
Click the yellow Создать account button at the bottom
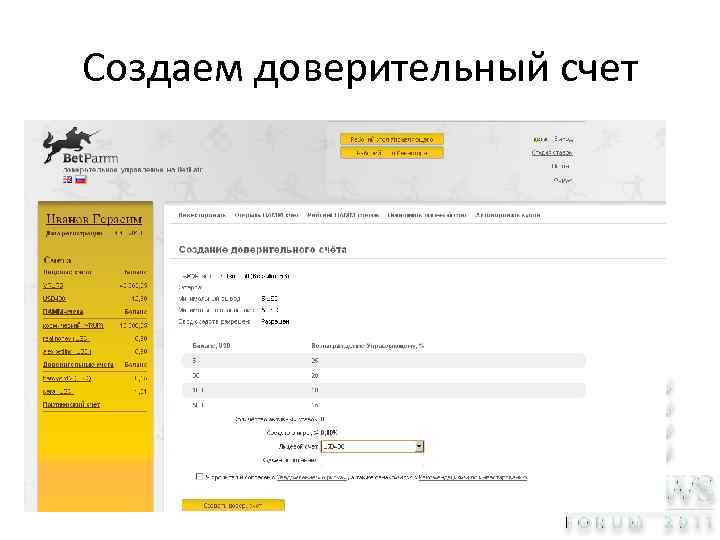[x=233, y=506]
